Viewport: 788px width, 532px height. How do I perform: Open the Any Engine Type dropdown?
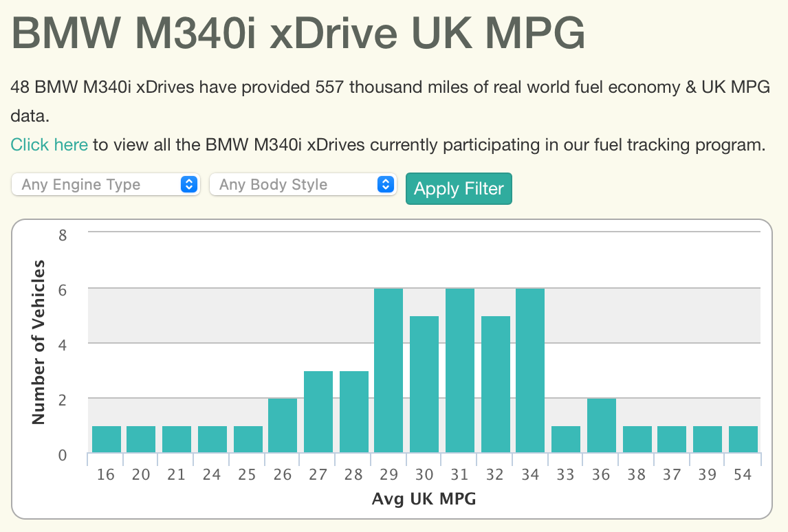click(x=105, y=184)
